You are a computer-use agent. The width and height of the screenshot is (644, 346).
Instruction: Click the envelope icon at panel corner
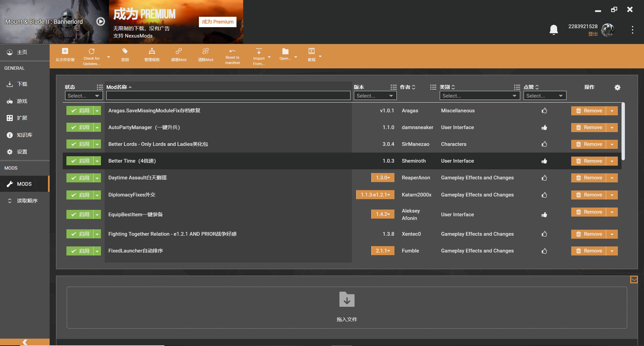click(x=634, y=279)
